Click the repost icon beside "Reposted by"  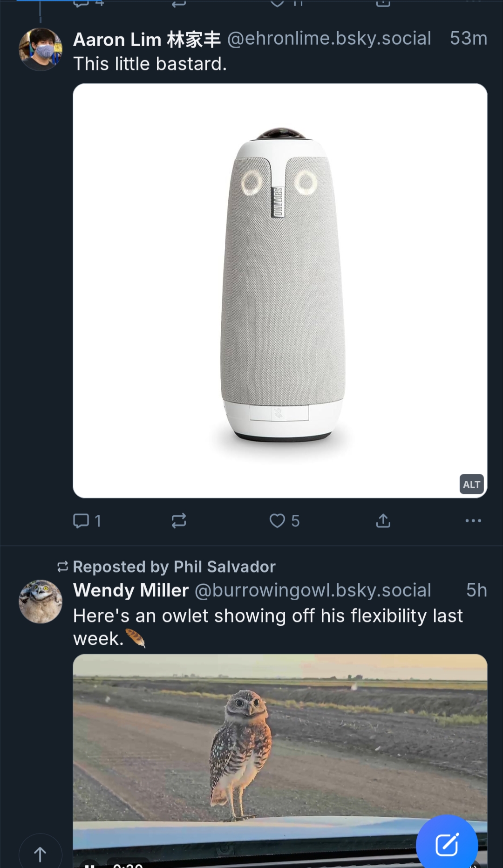pos(62,567)
